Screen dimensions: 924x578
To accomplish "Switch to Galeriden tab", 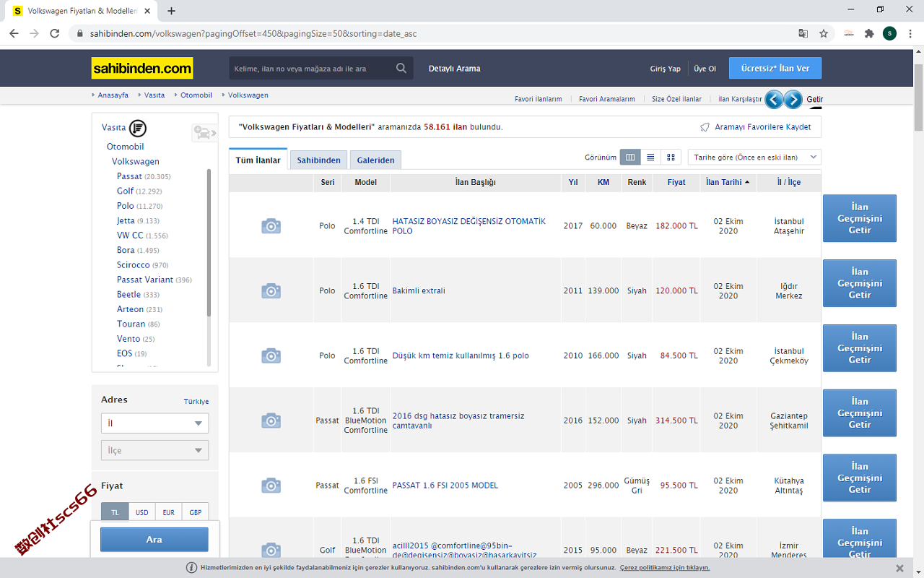I will pyautogui.click(x=375, y=160).
